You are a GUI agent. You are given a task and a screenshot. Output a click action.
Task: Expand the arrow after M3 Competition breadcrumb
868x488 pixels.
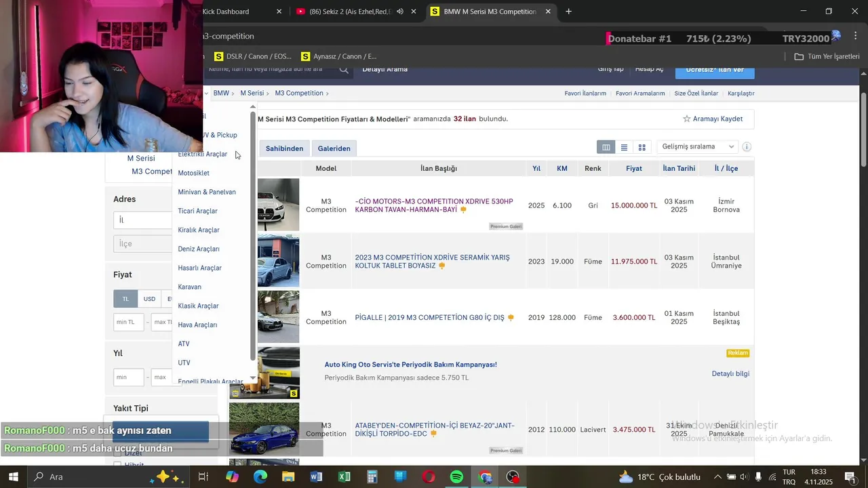(x=327, y=94)
